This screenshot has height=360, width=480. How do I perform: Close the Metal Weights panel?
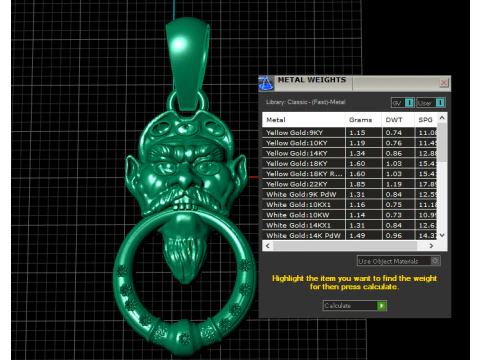[x=444, y=82]
